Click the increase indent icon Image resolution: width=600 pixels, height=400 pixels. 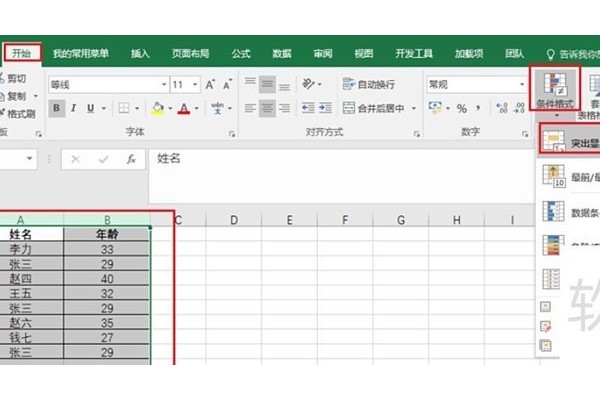325,108
